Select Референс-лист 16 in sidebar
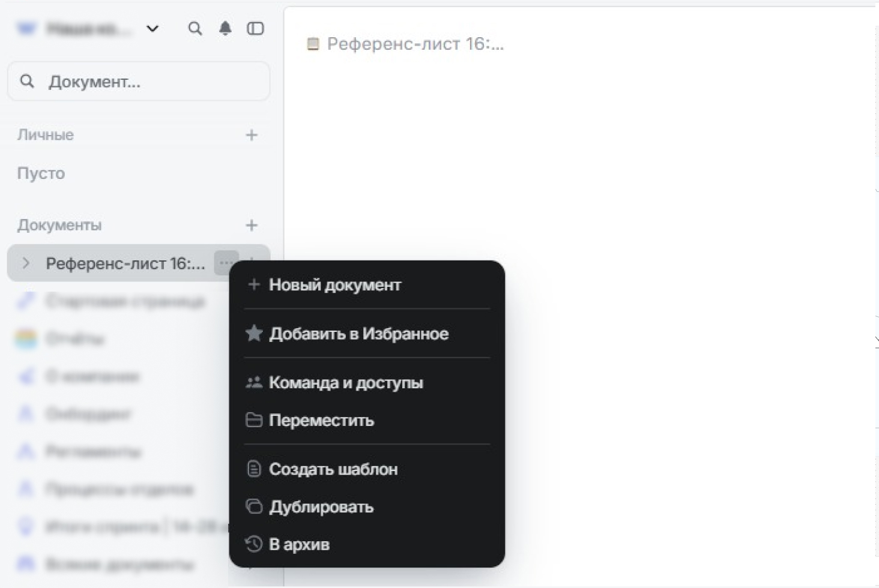The height and width of the screenshot is (588, 879). pyautogui.click(x=125, y=263)
